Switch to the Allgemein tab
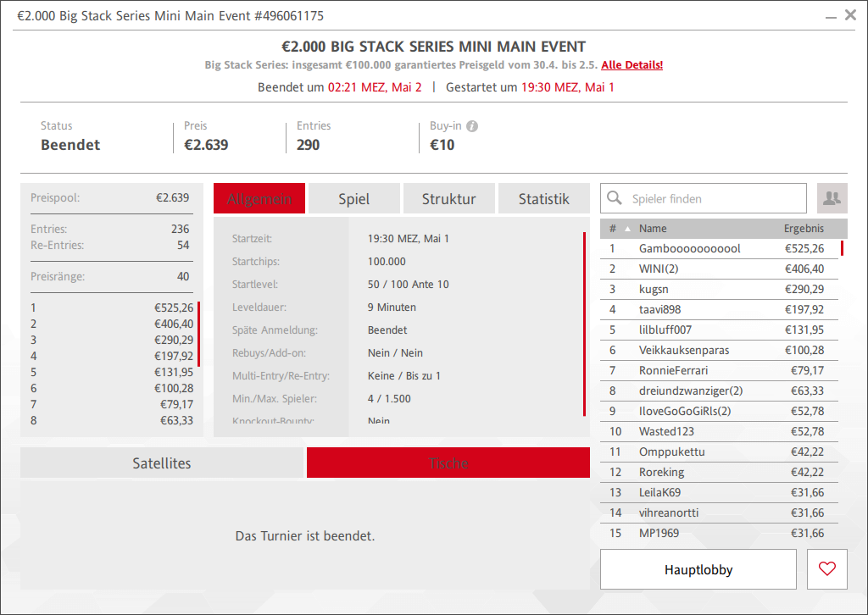This screenshot has height=615, width=868. click(x=259, y=198)
